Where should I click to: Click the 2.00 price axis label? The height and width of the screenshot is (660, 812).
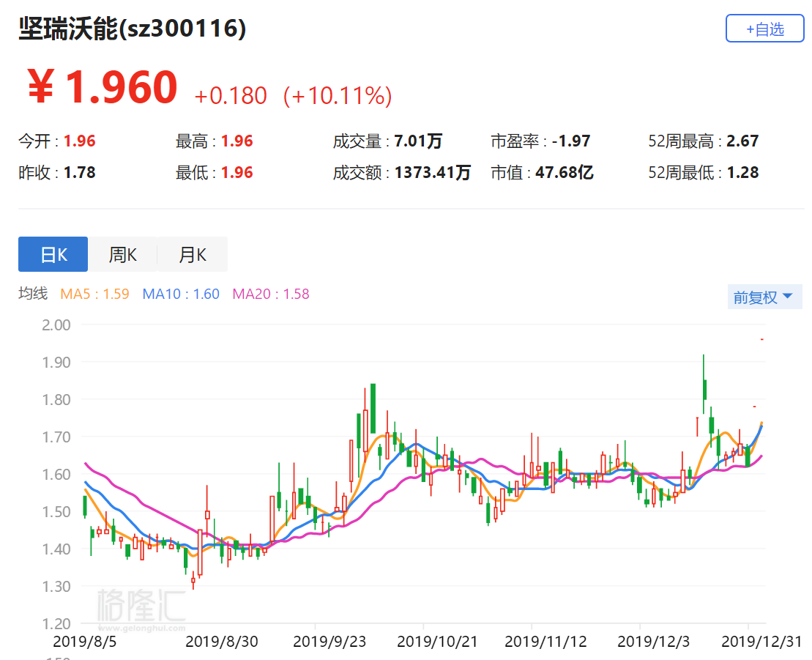point(56,325)
